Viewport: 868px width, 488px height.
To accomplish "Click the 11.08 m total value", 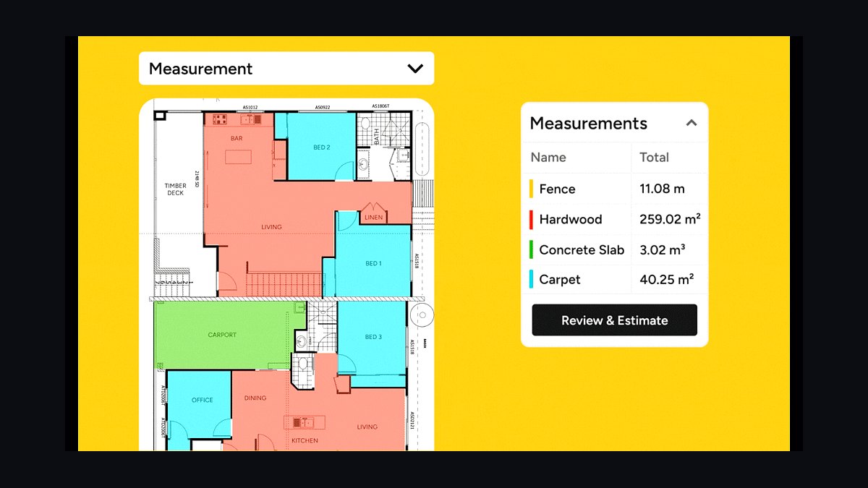I will click(662, 189).
